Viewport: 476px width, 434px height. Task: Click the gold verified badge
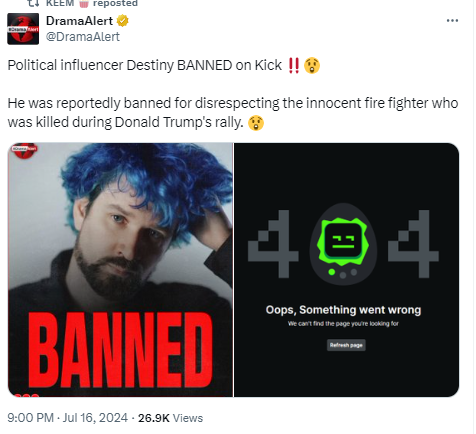(123, 21)
